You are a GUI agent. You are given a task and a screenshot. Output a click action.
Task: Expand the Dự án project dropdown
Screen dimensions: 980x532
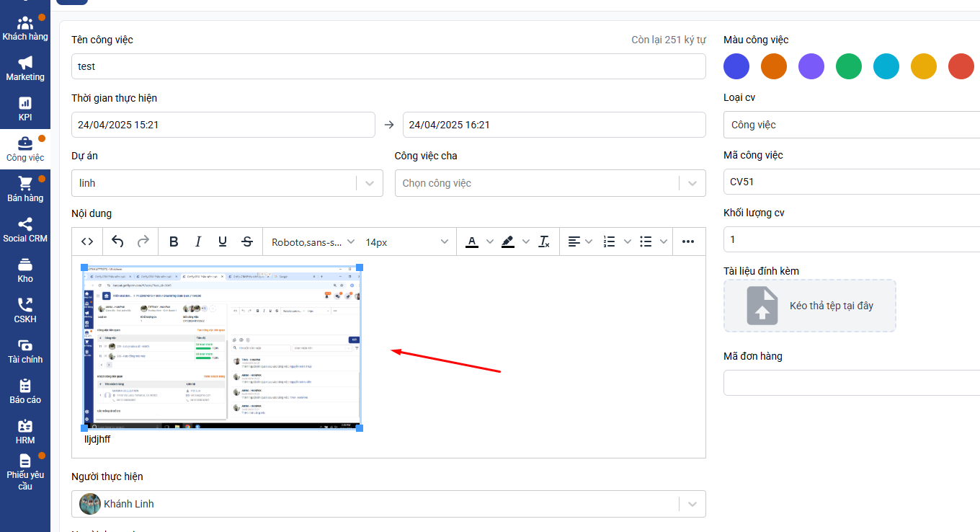[370, 183]
